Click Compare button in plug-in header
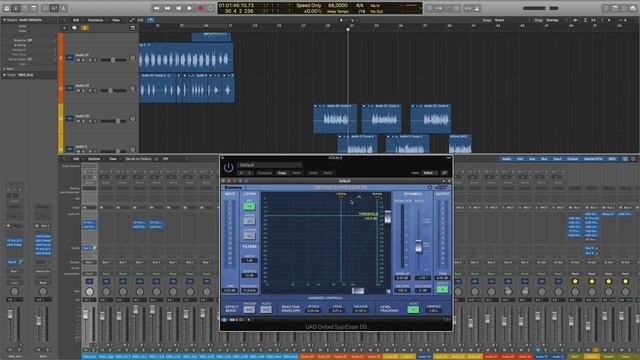The width and height of the screenshot is (640, 360). point(264,173)
